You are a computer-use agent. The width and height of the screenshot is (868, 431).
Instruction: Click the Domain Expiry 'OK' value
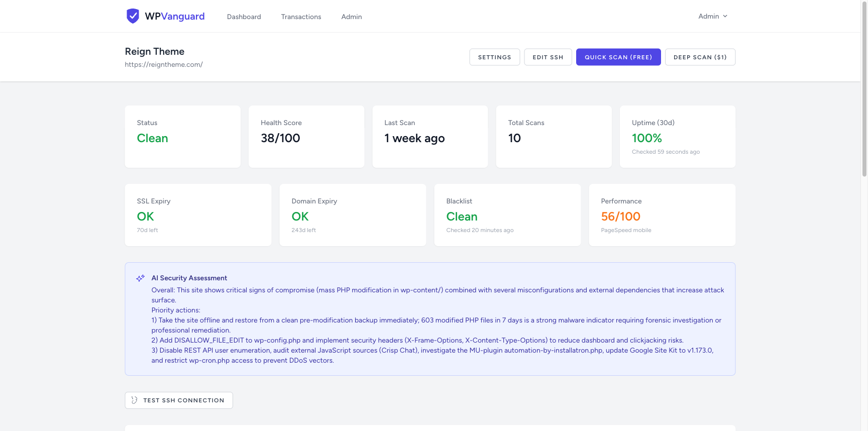click(x=300, y=217)
